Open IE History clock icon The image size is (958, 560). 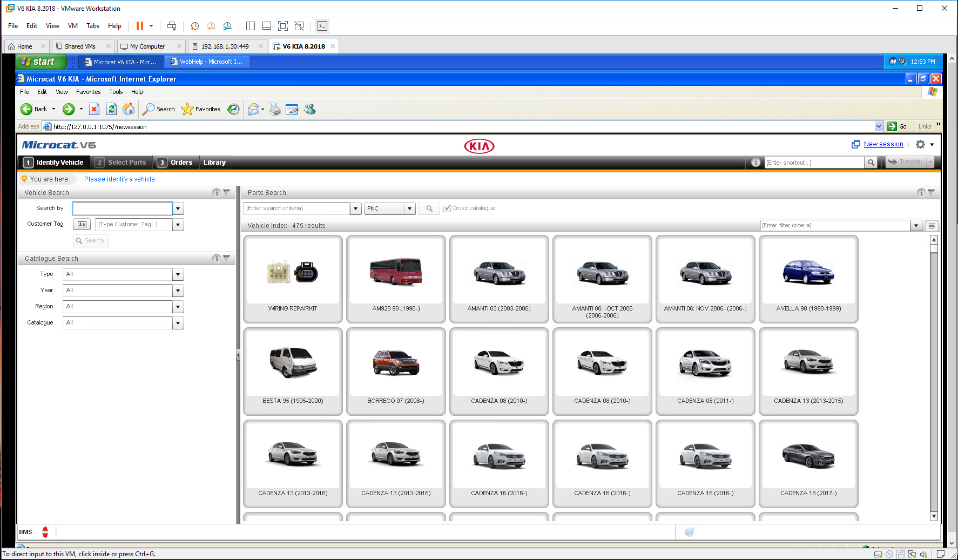(x=233, y=109)
